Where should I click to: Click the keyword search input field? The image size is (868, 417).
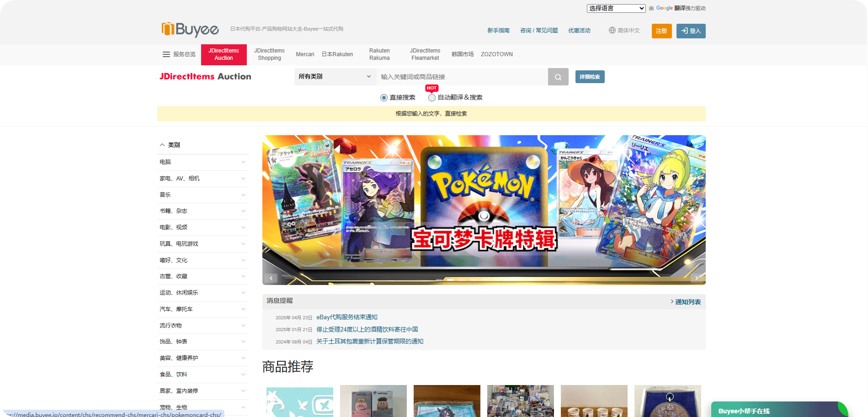pyautogui.click(x=462, y=77)
